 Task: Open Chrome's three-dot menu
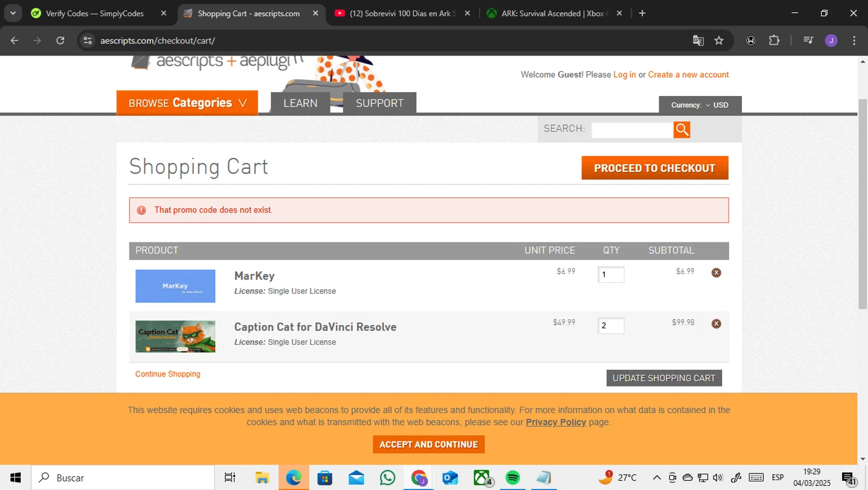pos(854,40)
